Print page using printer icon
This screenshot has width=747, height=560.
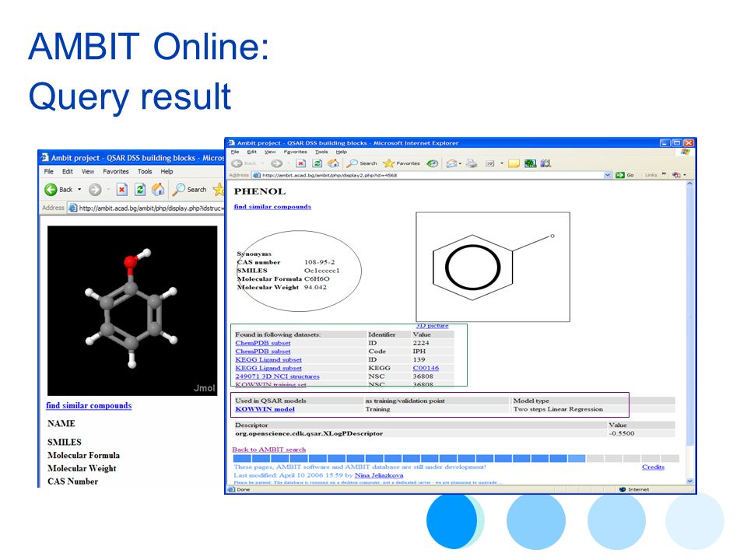[472, 163]
